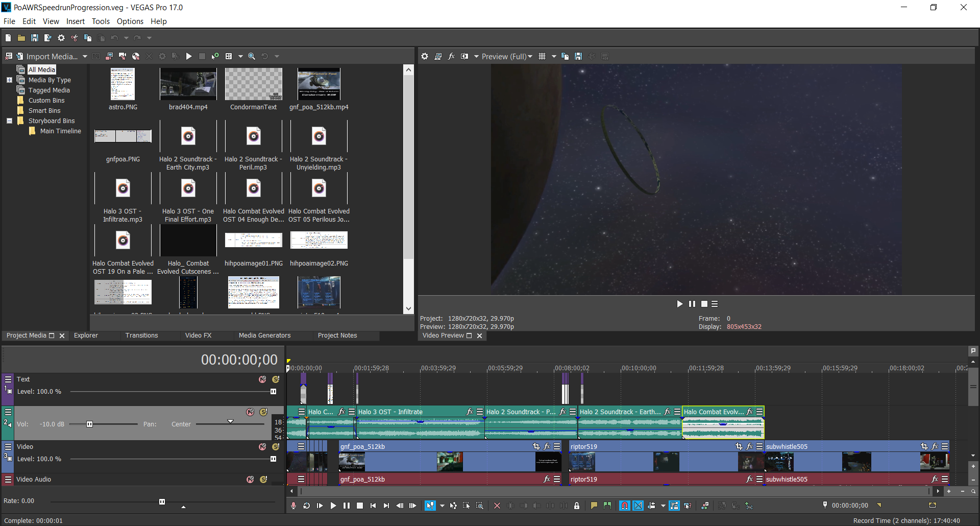Click Video Output FX icon in preview toolbar
The image size is (980, 526).
451,56
